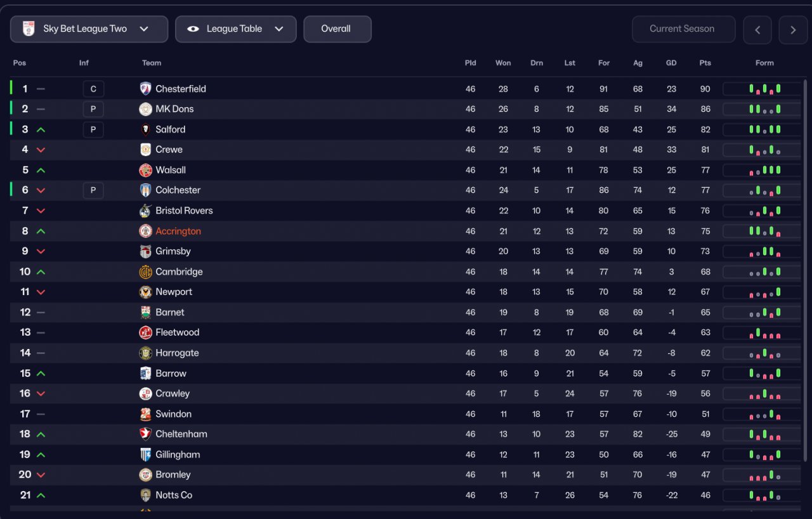This screenshot has height=519, width=812.
Task: Click the Champions 'C' badge for Chesterfield
Action: click(x=93, y=89)
